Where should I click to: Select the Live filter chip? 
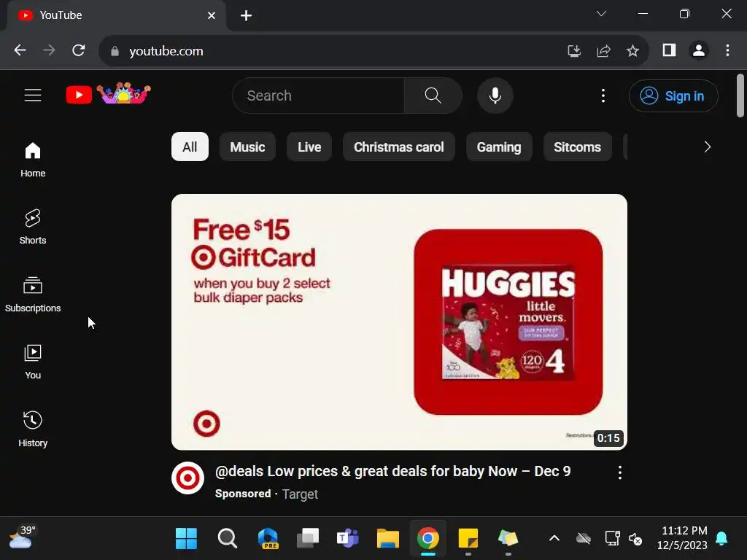(x=309, y=147)
